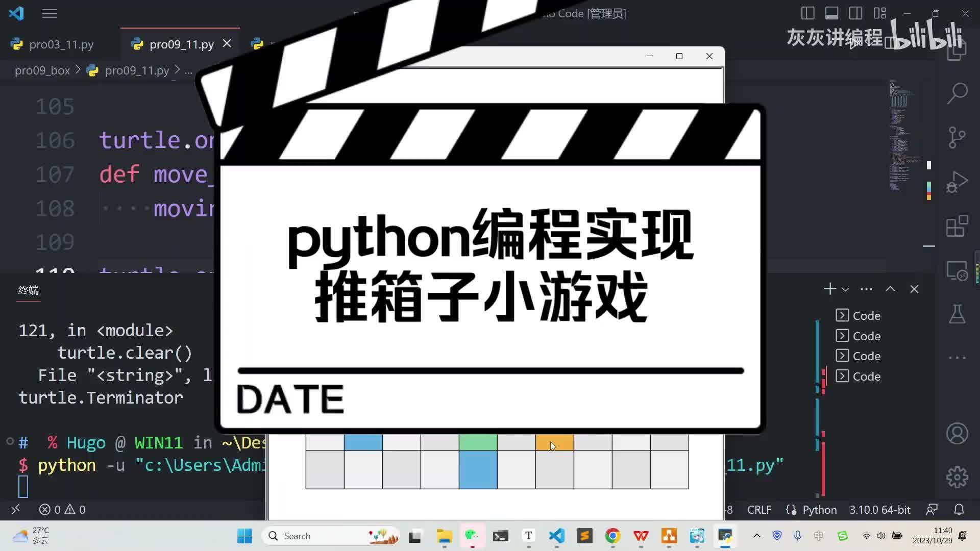Screen dimensions: 980x551
Task: Open the Accounts menu
Action: click(957, 434)
